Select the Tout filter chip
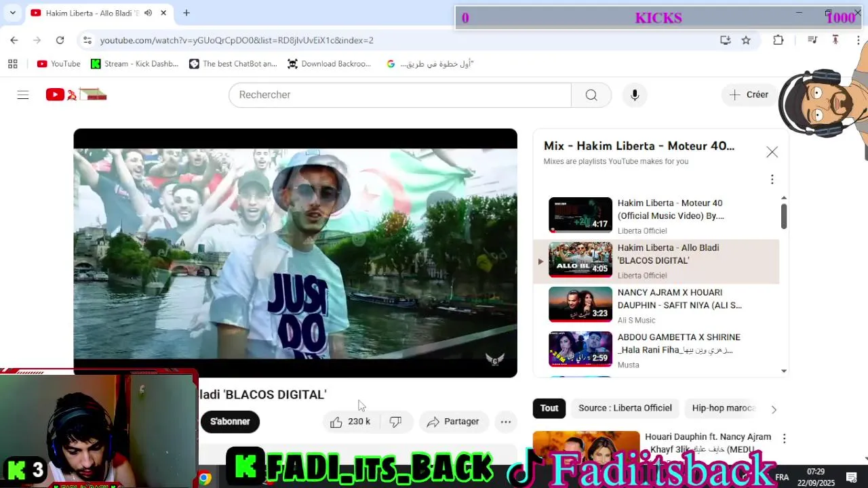This screenshot has height=488, width=868. (549, 408)
